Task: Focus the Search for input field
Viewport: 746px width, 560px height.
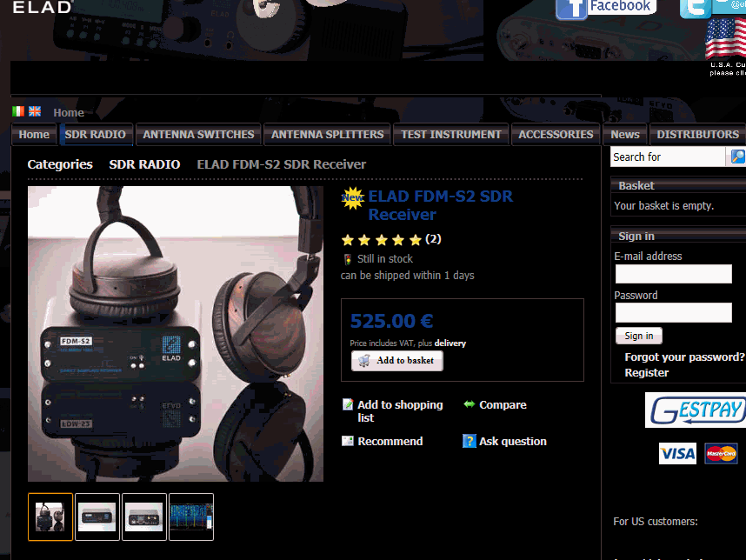Action: 668,157
